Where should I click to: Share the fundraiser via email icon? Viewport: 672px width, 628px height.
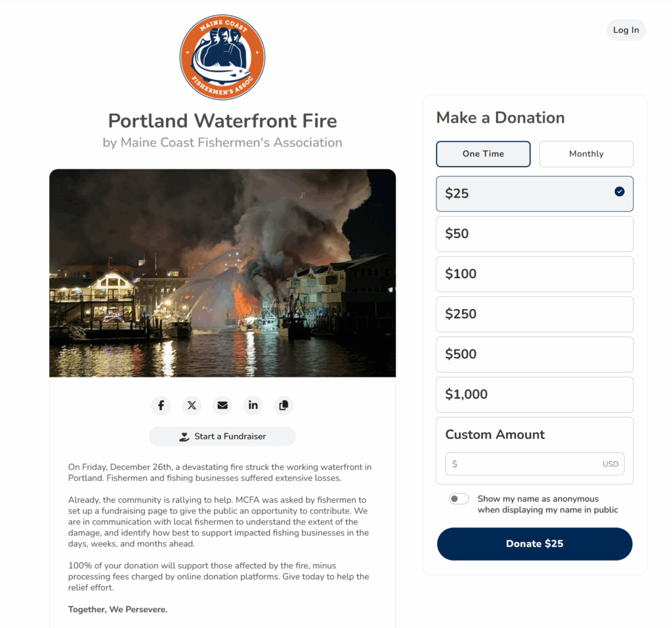coord(222,405)
